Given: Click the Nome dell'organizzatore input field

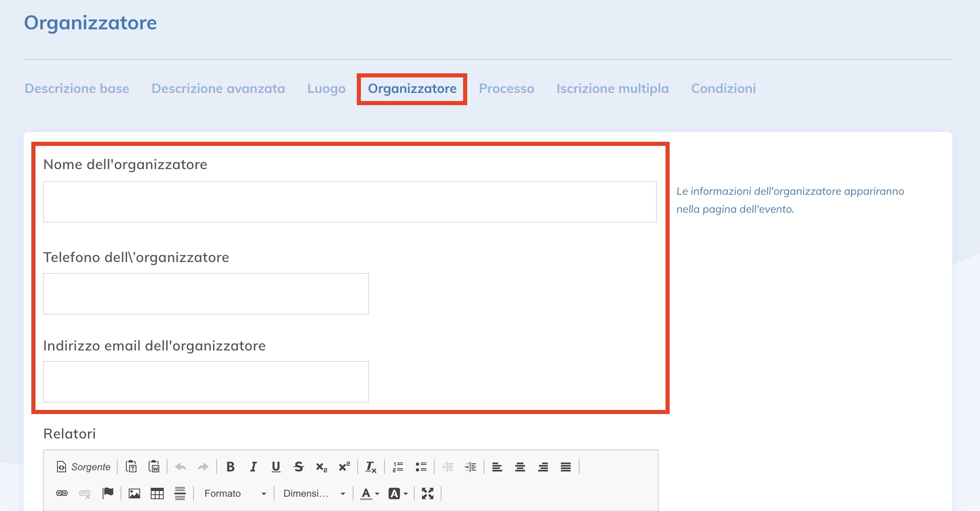Looking at the screenshot, I should click(350, 201).
